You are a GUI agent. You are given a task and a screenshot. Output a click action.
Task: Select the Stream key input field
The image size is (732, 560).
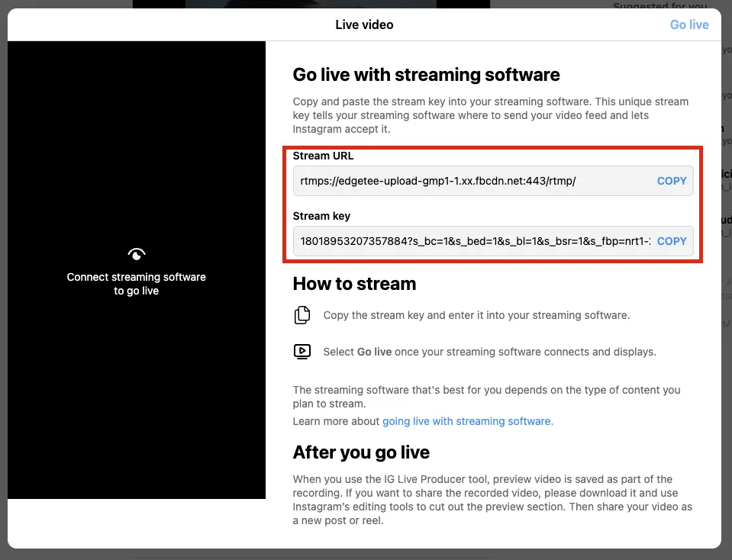point(493,241)
